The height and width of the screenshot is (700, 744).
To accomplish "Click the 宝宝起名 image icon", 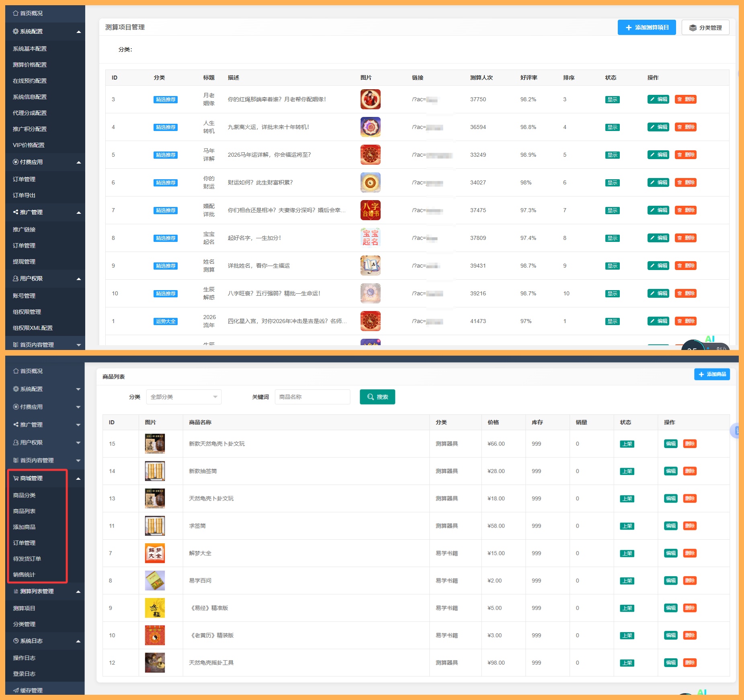I will tap(370, 238).
